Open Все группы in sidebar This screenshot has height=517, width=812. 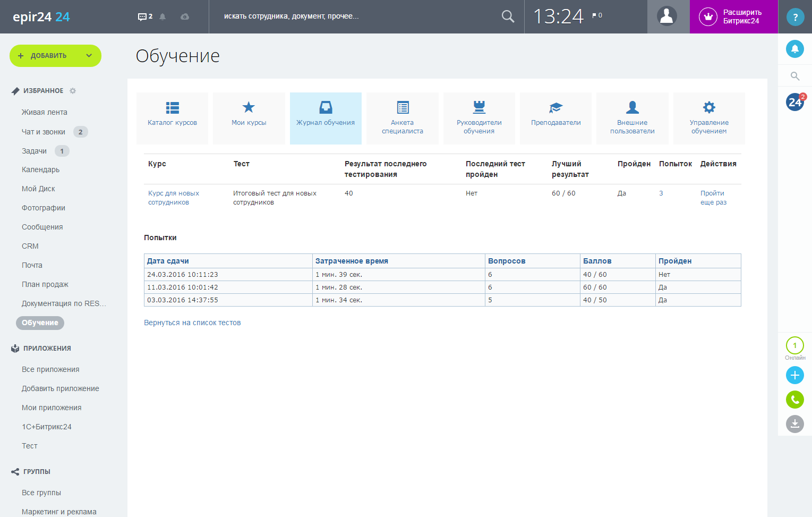pyautogui.click(x=41, y=493)
